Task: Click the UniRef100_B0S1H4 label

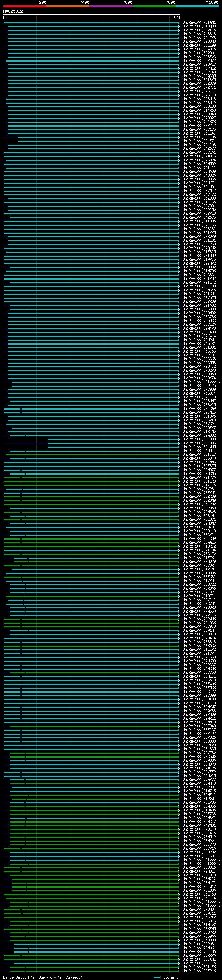Action: point(199,516)
